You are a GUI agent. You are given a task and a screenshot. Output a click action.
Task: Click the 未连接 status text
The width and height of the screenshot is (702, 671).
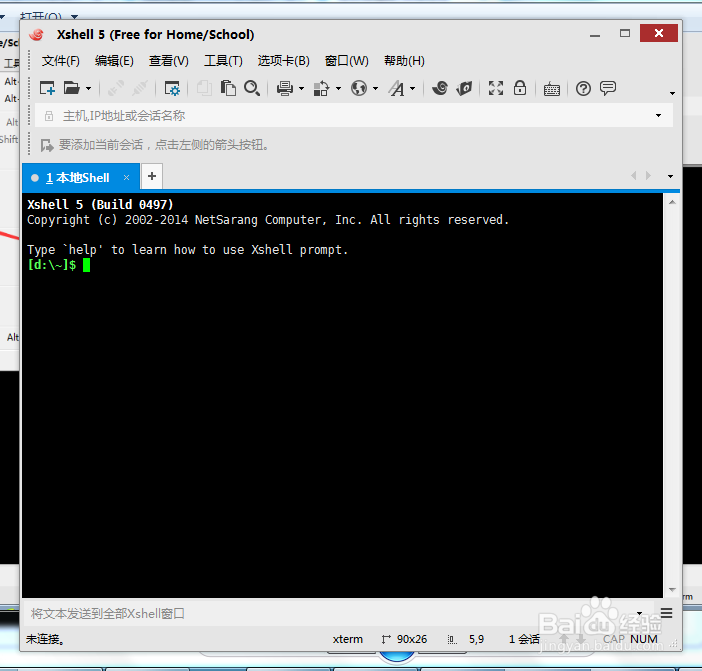click(45, 639)
